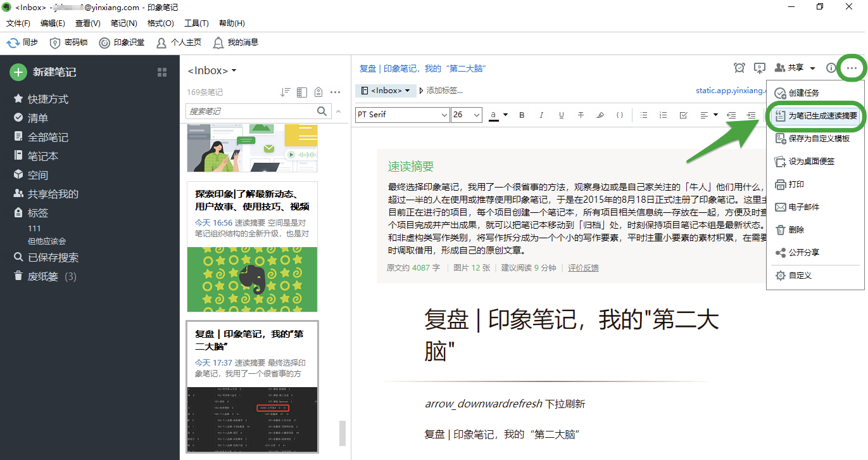Open 已保存搜索 saved searches

click(46, 257)
